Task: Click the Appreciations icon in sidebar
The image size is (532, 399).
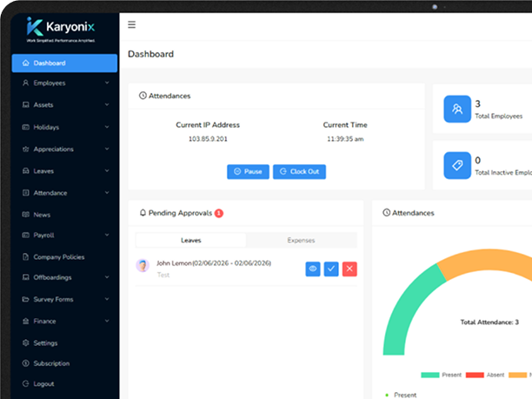Action: 26,150
